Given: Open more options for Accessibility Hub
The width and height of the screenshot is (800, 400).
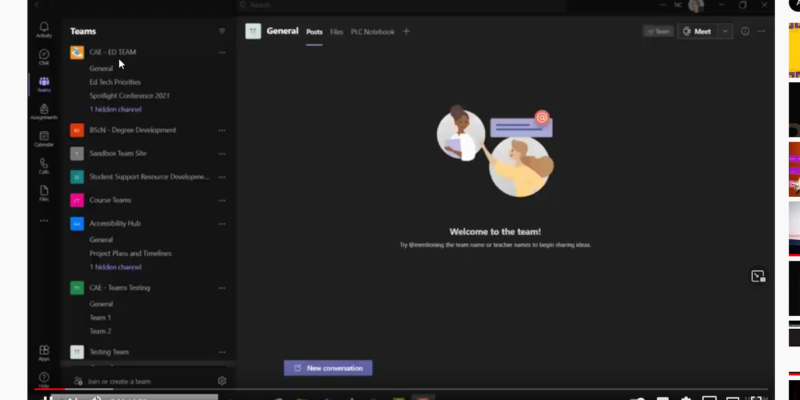Looking at the screenshot, I should click(222, 223).
